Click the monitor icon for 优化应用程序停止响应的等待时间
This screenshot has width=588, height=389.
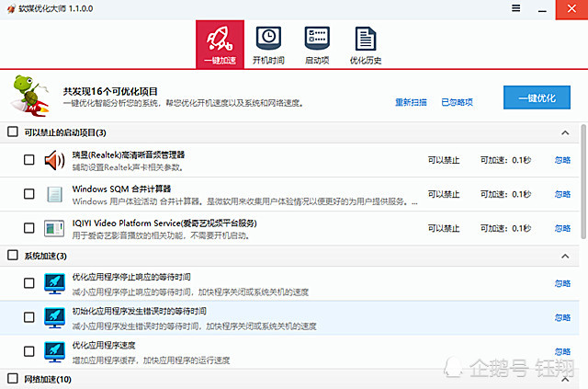[55, 283]
